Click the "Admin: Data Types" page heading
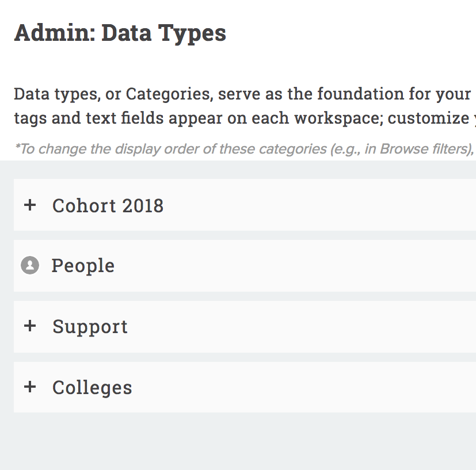 pos(120,33)
